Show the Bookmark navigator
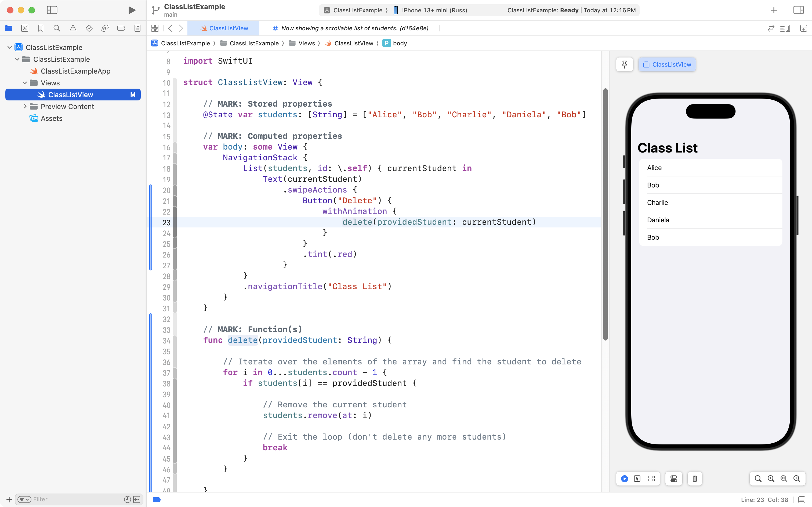 [x=41, y=28]
